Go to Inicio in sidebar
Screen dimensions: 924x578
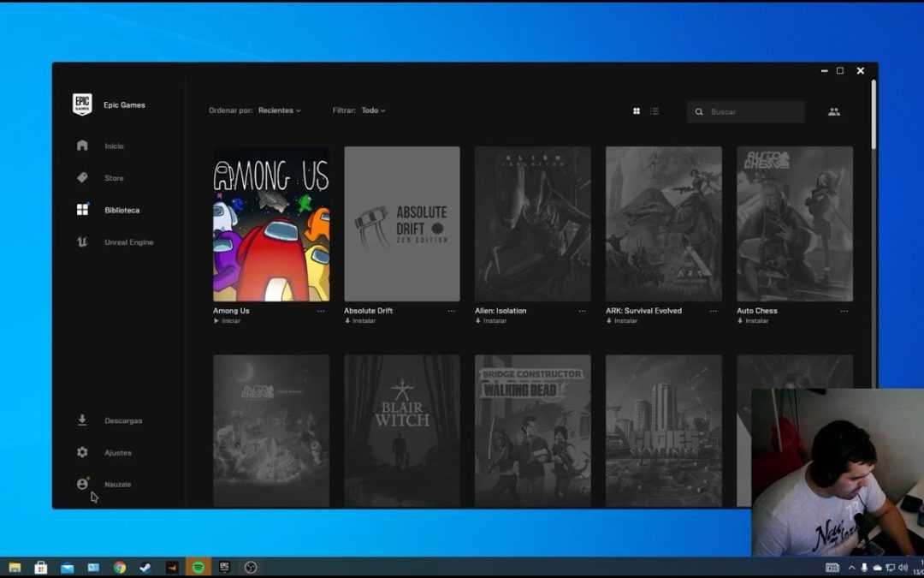coord(114,146)
